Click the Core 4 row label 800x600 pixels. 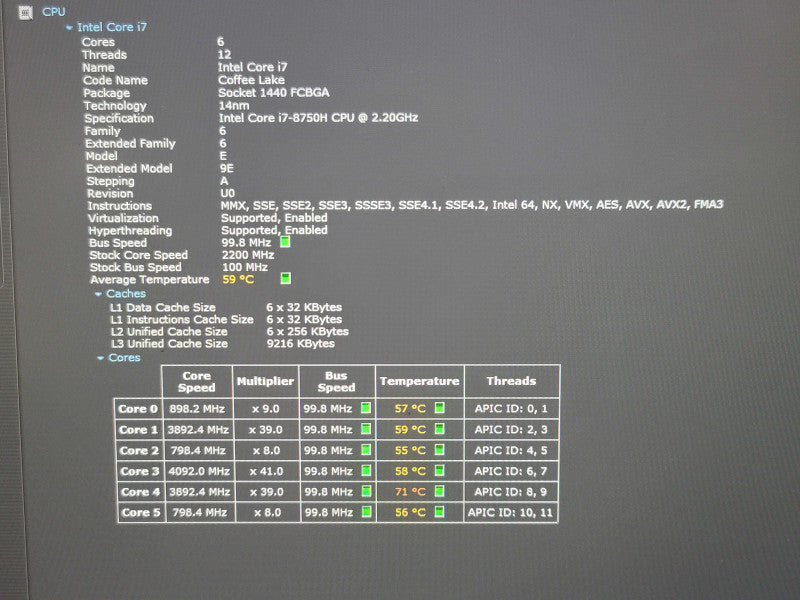[x=140, y=492]
